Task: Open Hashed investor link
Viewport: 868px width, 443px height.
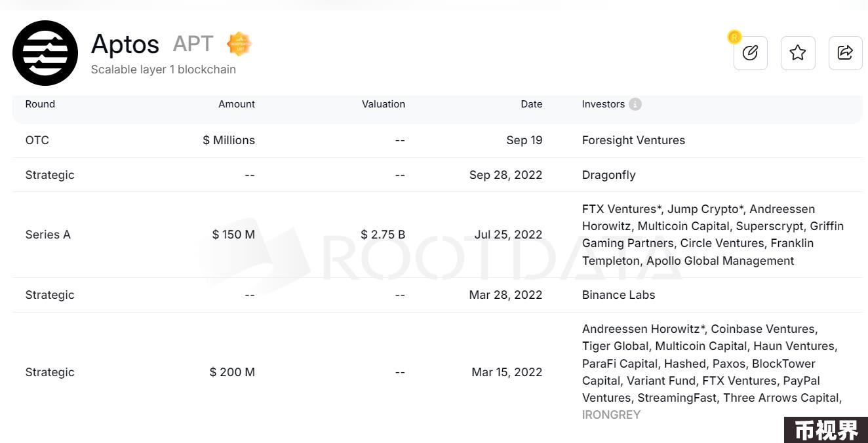Action: coord(684,364)
